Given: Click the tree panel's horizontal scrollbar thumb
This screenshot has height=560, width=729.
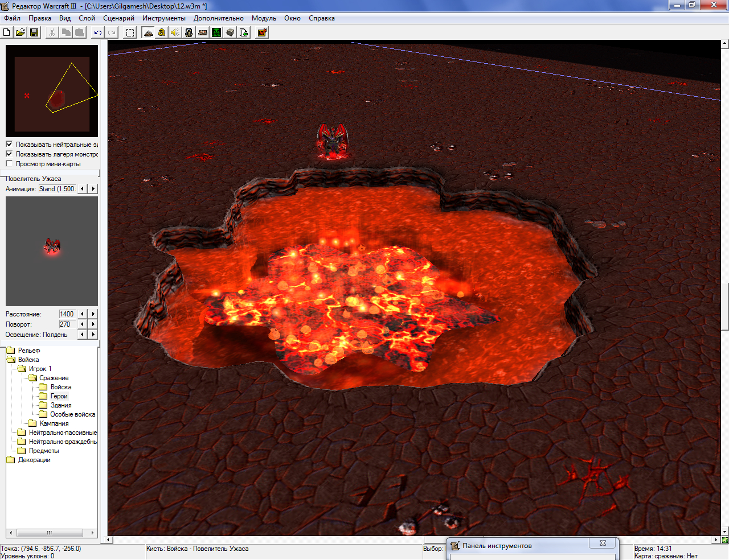Looking at the screenshot, I should (x=50, y=533).
